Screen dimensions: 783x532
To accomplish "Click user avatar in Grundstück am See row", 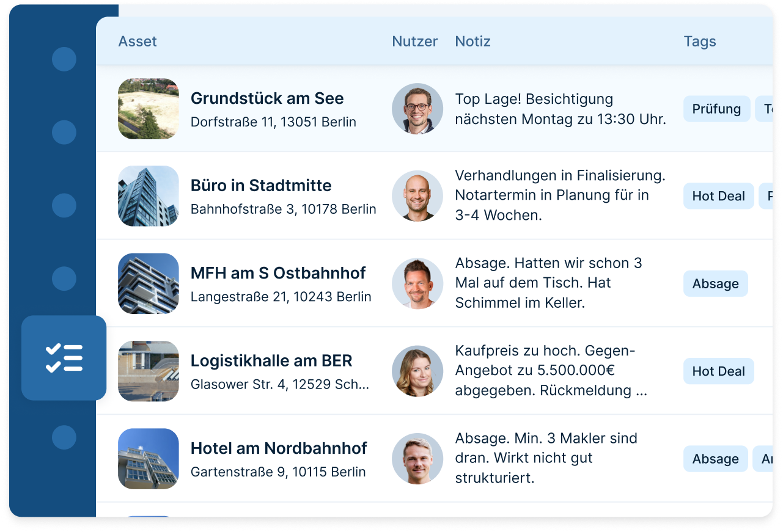I will [417, 109].
